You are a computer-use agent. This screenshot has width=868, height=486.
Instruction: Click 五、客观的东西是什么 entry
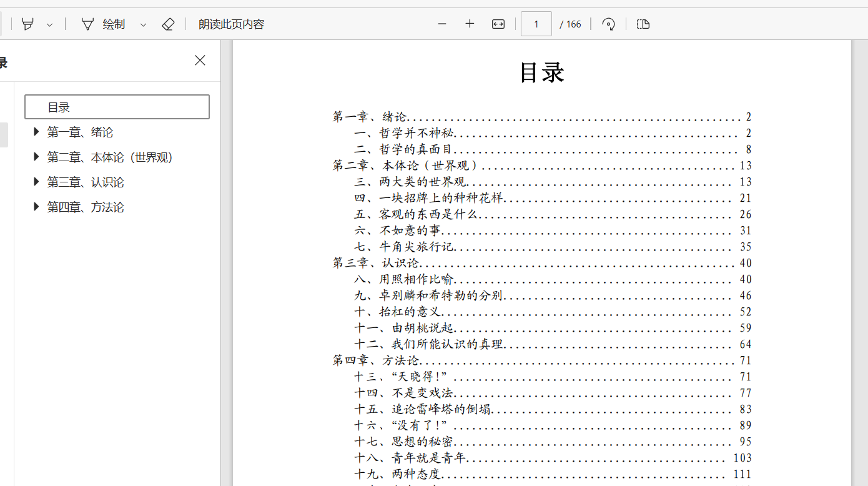coord(553,214)
